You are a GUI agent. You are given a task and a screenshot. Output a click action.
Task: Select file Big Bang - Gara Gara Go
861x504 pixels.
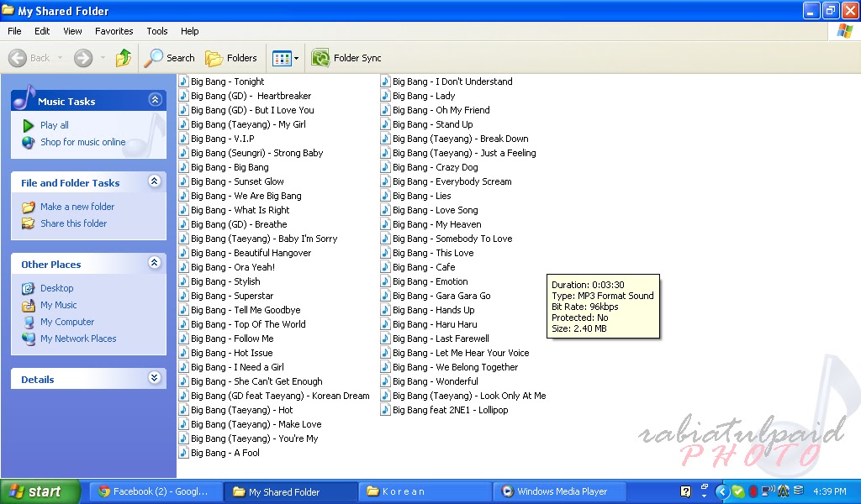(x=441, y=297)
